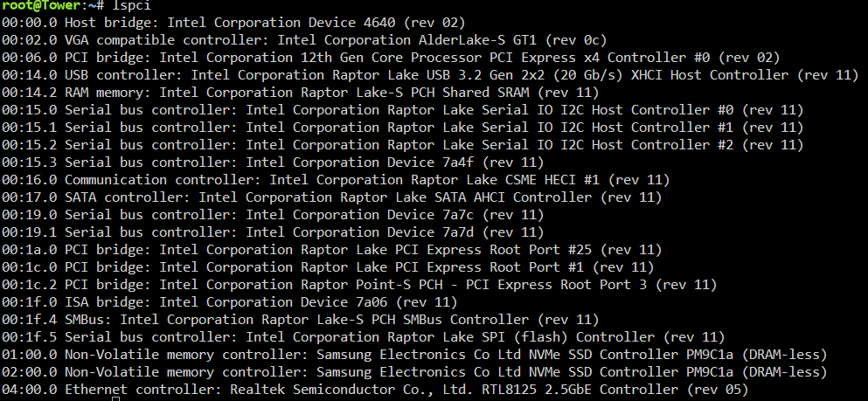Click the I2C Host Controller #1 line
The height and width of the screenshot is (401, 868).
[x=402, y=128]
